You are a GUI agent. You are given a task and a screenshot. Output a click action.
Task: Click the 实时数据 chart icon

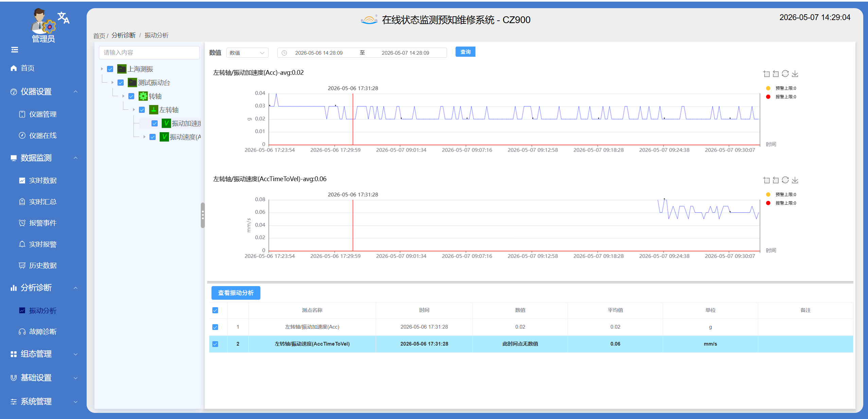point(22,180)
